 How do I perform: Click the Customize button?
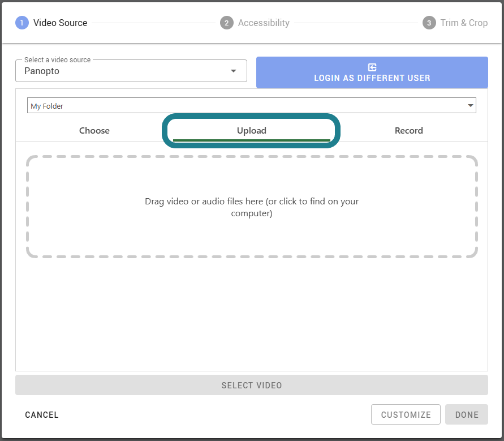[x=406, y=414]
